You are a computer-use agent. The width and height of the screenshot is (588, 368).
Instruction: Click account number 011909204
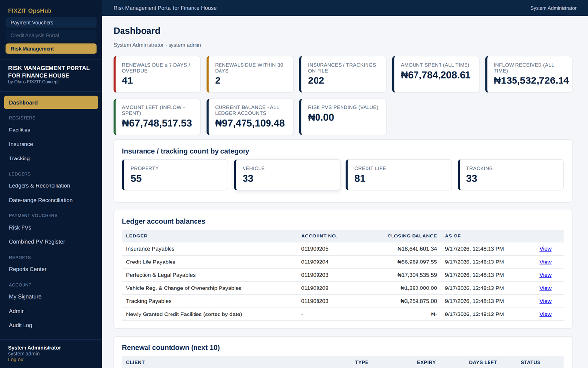tap(315, 262)
